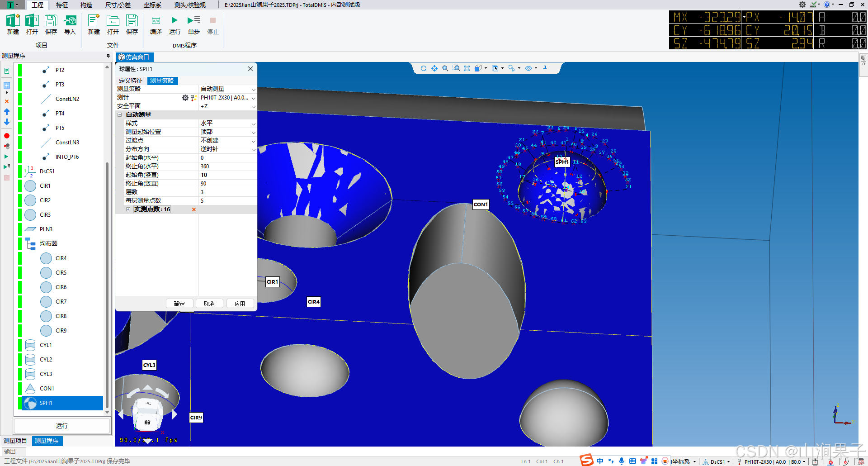Delete step with orange X sidebar icon
The image size is (868, 466).
[x=7, y=101]
